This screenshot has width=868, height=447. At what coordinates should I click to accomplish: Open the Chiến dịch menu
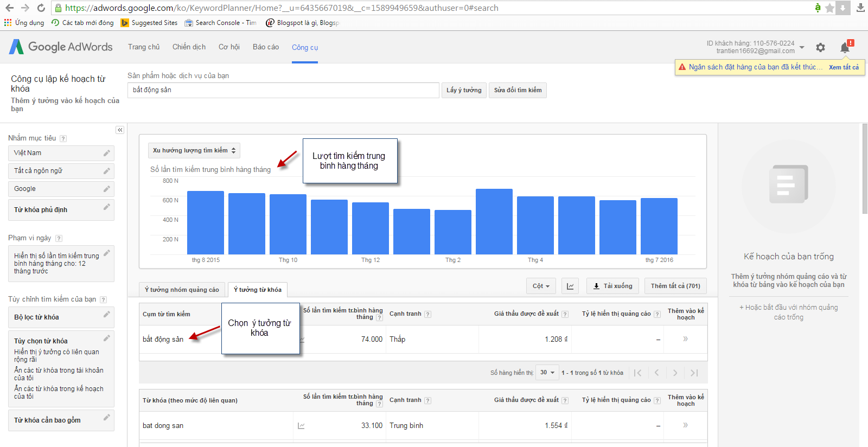(189, 47)
